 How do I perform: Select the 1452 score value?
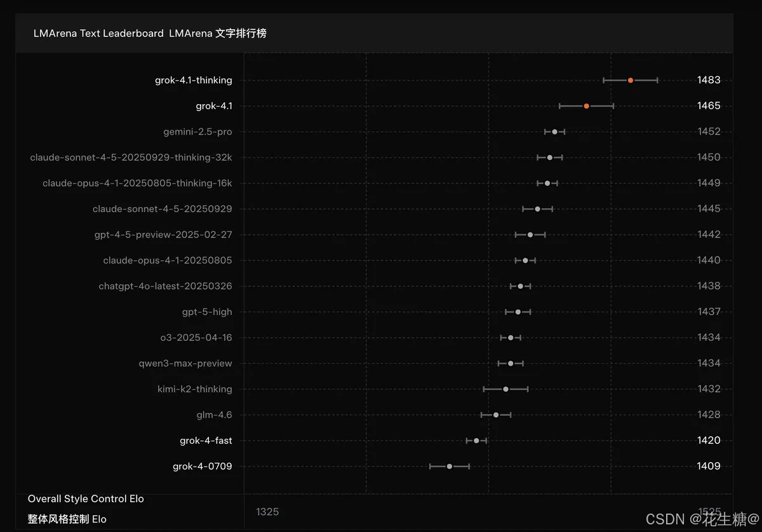click(709, 131)
